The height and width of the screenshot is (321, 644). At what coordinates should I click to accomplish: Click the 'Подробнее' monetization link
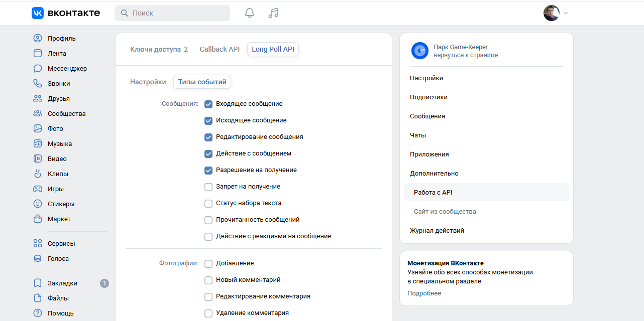[424, 293]
